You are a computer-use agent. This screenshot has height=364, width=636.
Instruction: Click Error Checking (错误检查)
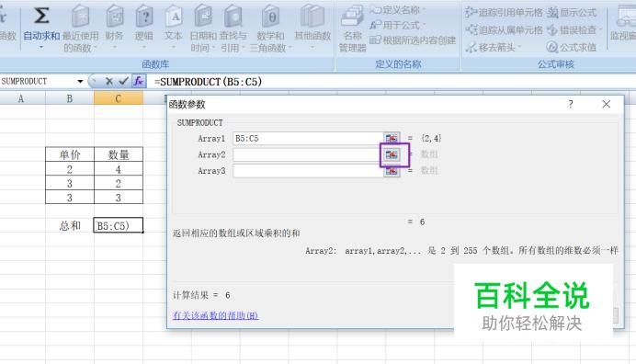(572, 30)
